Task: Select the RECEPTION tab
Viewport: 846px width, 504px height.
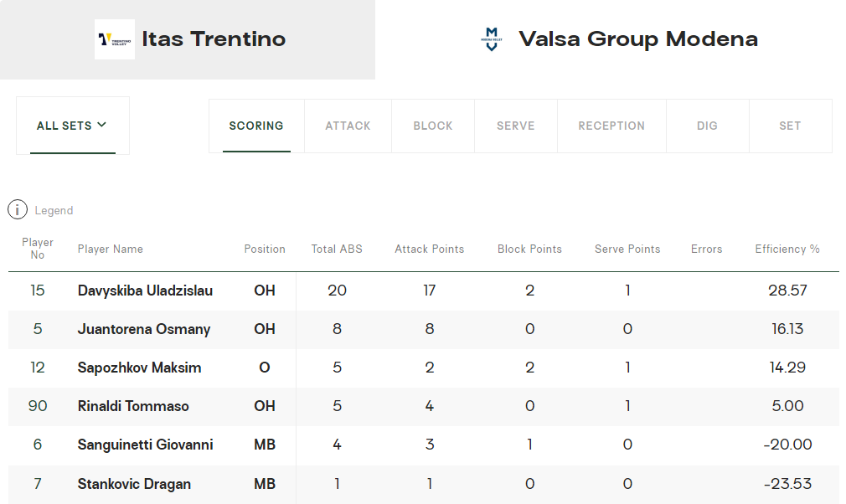Action: coord(611,126)
